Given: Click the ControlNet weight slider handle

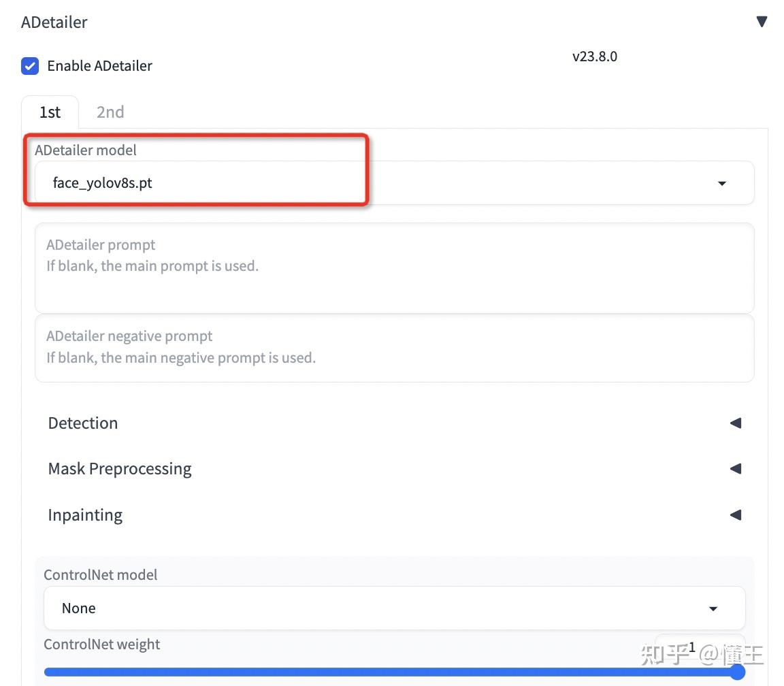Looking at the screenshot, I should click(736, 672).
